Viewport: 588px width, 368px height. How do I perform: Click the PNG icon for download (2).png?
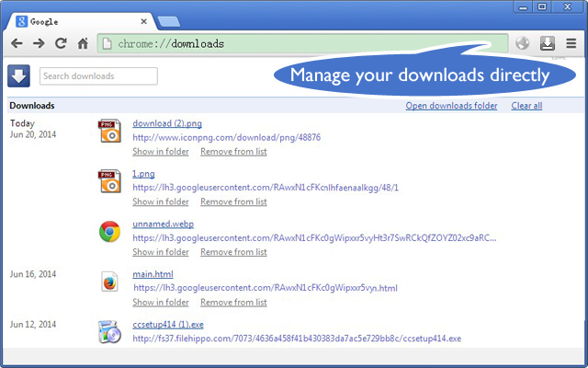(109, 131)
